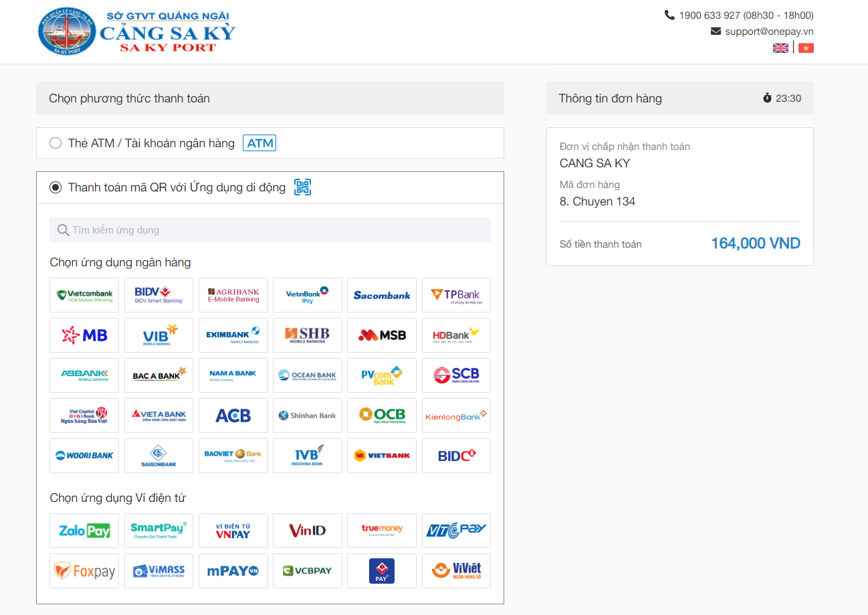Switch language to Vietnamese flag
This screenshot has width=868, height=615.
point(806,48)
